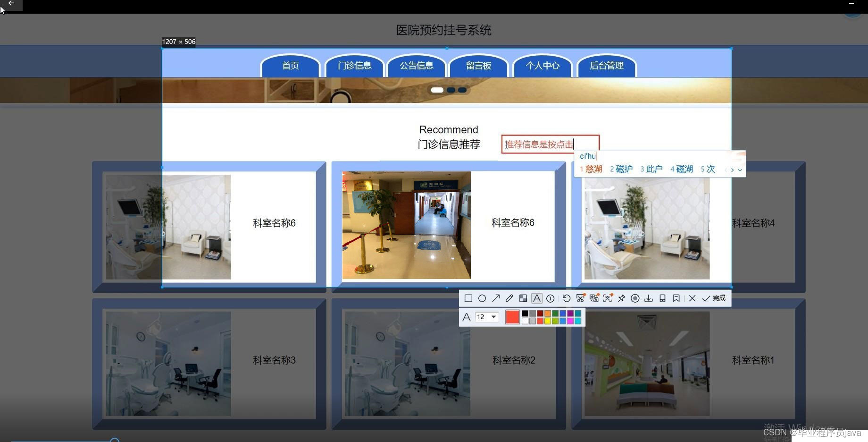Click the 科室名称1 colorful lobby photo
The image size is (868, 442).
pos(647,363)
